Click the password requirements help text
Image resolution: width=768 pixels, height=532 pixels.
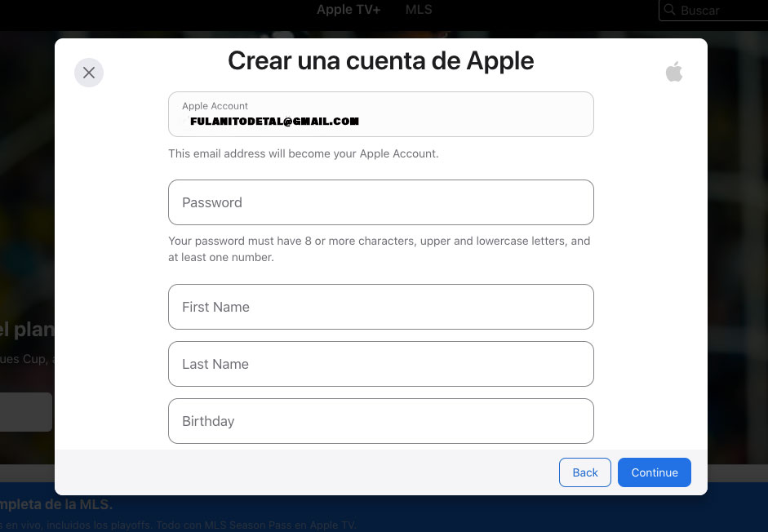tap(379, 249)
